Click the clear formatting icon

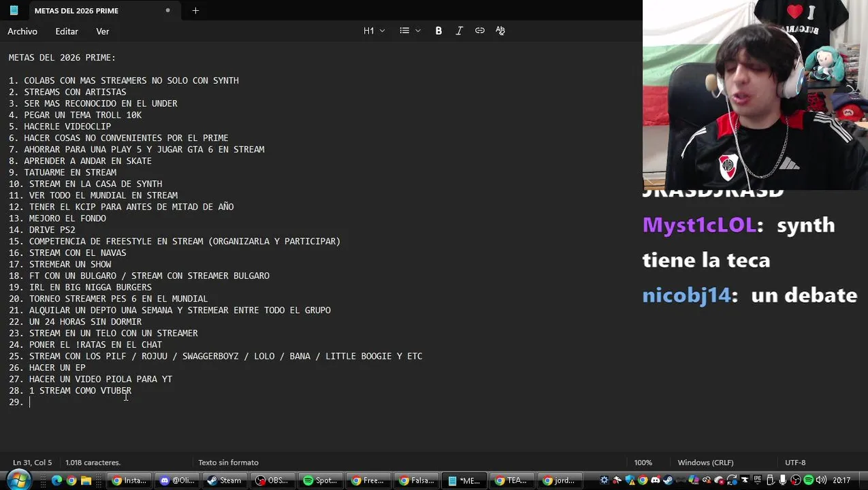coord(500,31)
